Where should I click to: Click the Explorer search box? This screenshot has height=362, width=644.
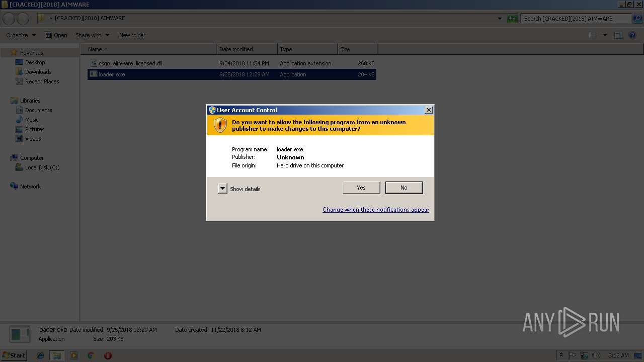576,19
